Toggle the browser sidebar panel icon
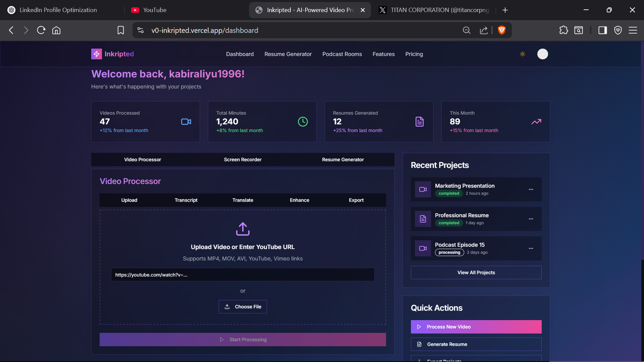 [x=603, y=30]
